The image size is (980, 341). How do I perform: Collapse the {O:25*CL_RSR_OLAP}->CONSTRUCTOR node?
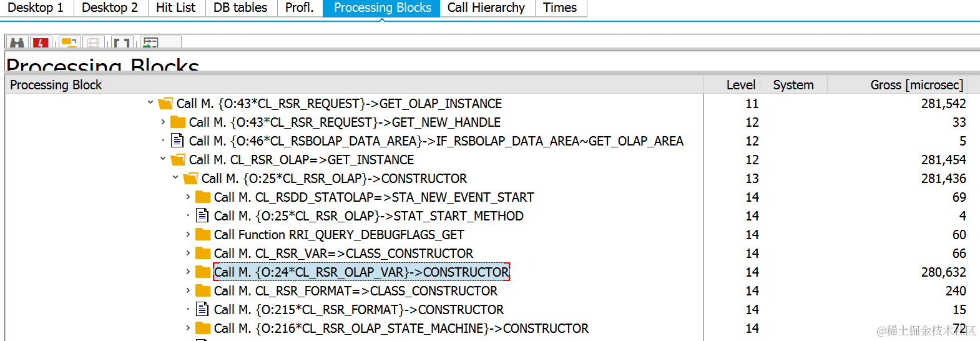click(175, 177)
